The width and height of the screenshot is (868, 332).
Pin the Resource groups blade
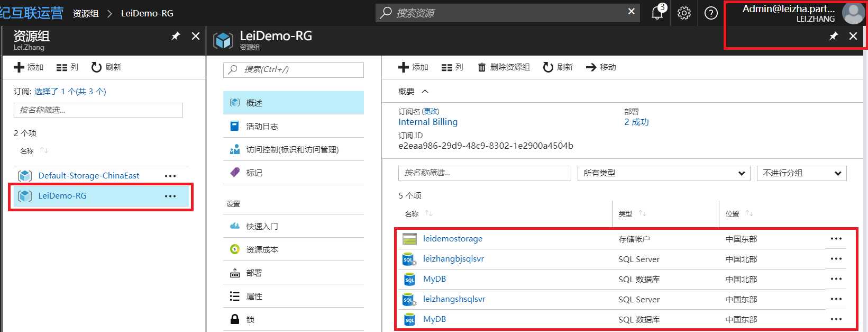176,36
